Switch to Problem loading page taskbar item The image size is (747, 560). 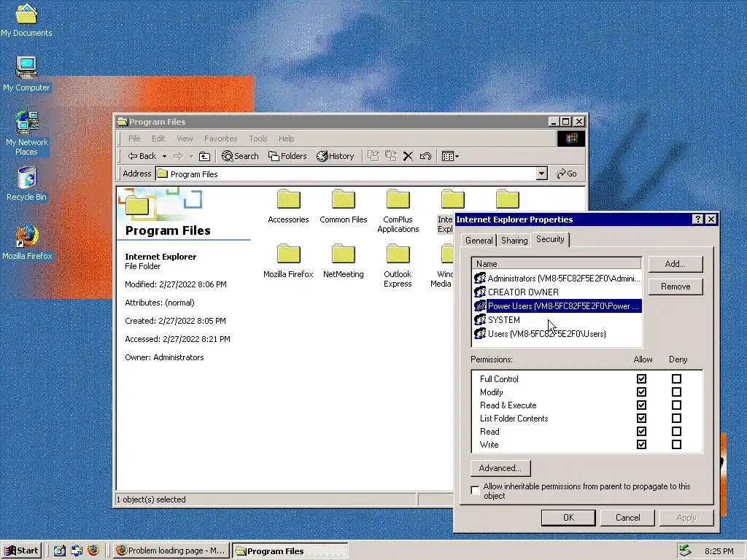[171, 551]
